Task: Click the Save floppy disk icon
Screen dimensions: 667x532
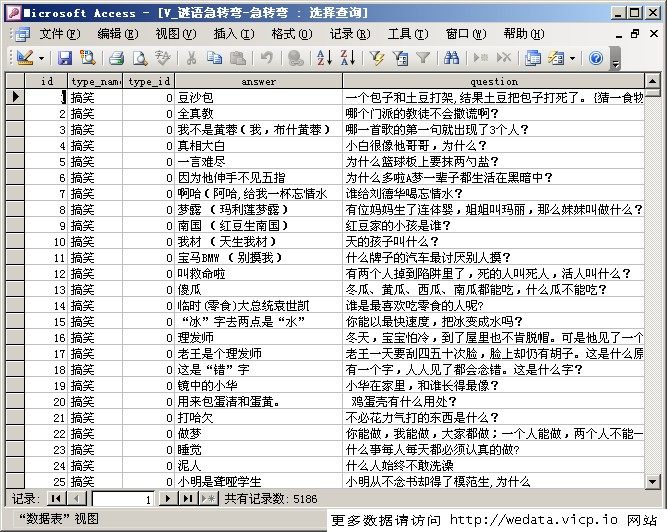Action: [x=65, y=58]
